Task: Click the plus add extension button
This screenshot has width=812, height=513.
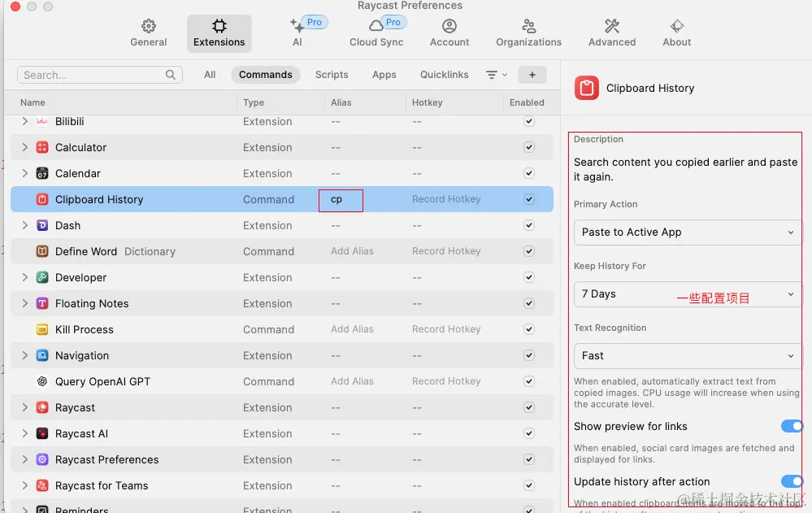Action: pos(532,75)
